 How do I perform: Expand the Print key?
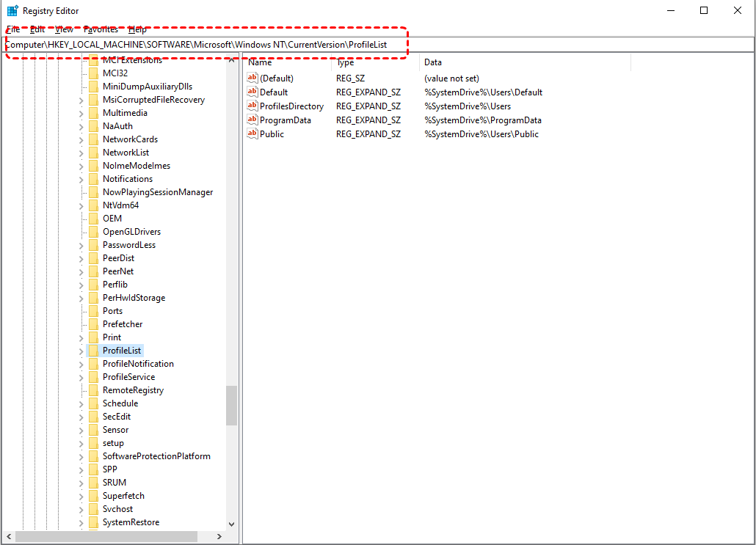click(x=81, y=338)
